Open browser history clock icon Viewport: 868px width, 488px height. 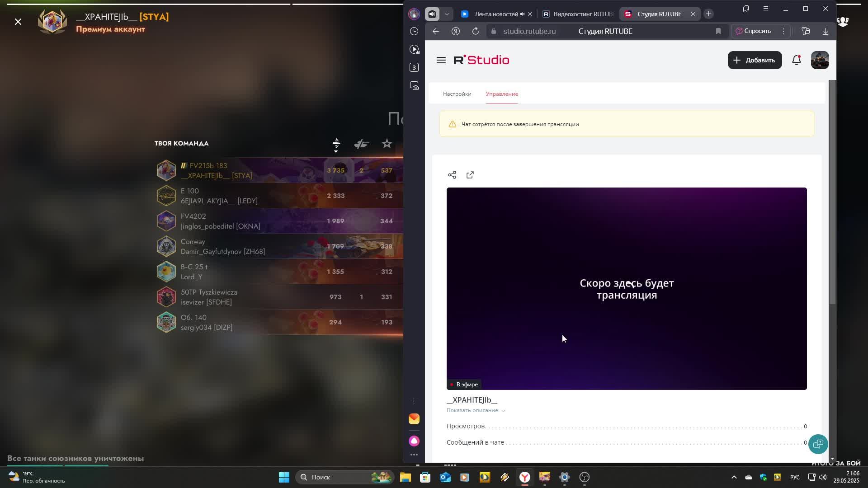pyautogui.click(x=414, y=31)
